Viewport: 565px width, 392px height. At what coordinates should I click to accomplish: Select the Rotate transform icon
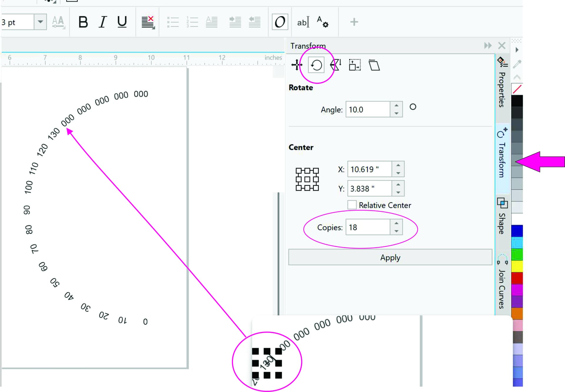pyautogui.click(x=316, y=65)
